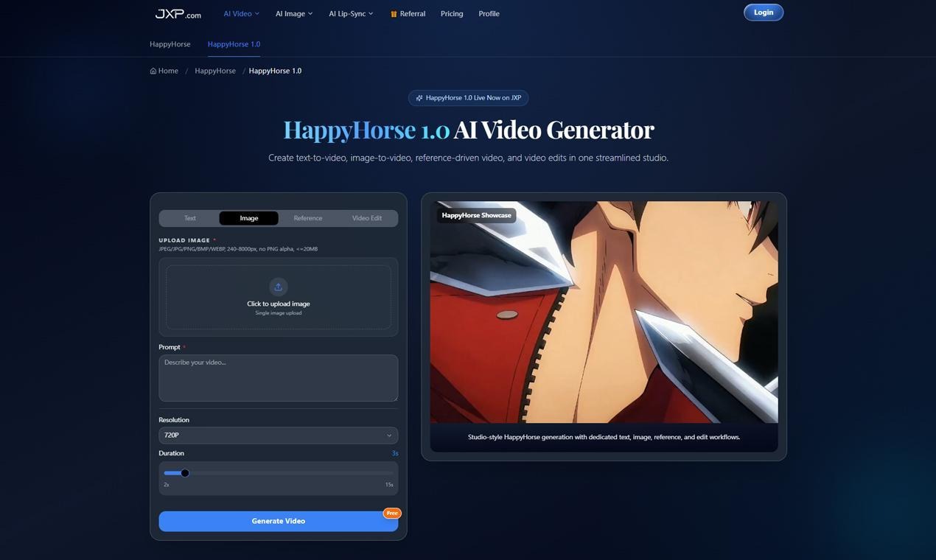Image resolution: width=936 pixels, height=560 pixels.
Task: Click the orange Free badge
Action: pos(392,513)
